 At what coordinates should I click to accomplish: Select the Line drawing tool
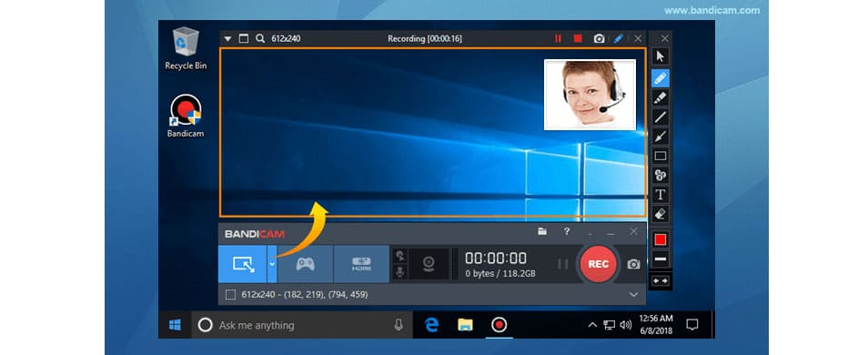[661, 117]
